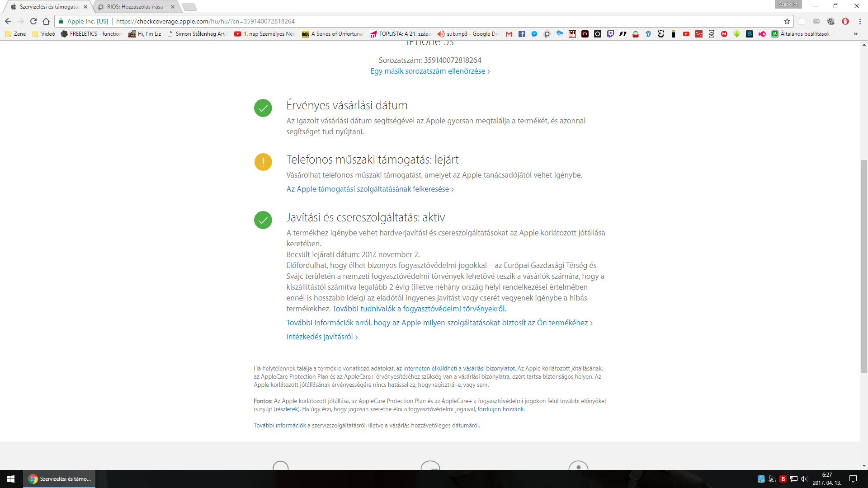Open the Hi, I'm Liz bookmark
This screenshot has height=488, width=868.
pos(145,34)
